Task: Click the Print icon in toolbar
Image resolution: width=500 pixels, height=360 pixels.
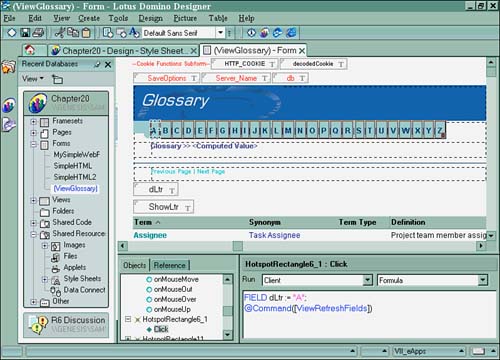Action: (38, 33)
